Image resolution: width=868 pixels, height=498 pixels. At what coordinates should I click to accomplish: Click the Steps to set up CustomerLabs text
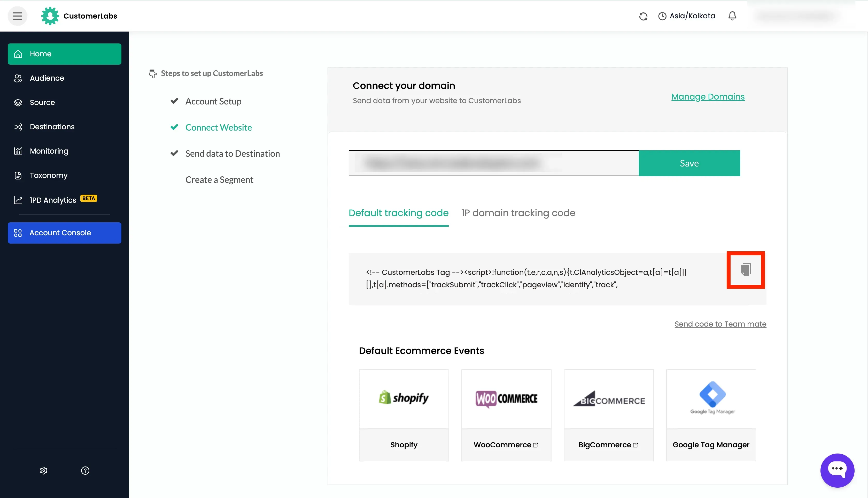(212, 73)
